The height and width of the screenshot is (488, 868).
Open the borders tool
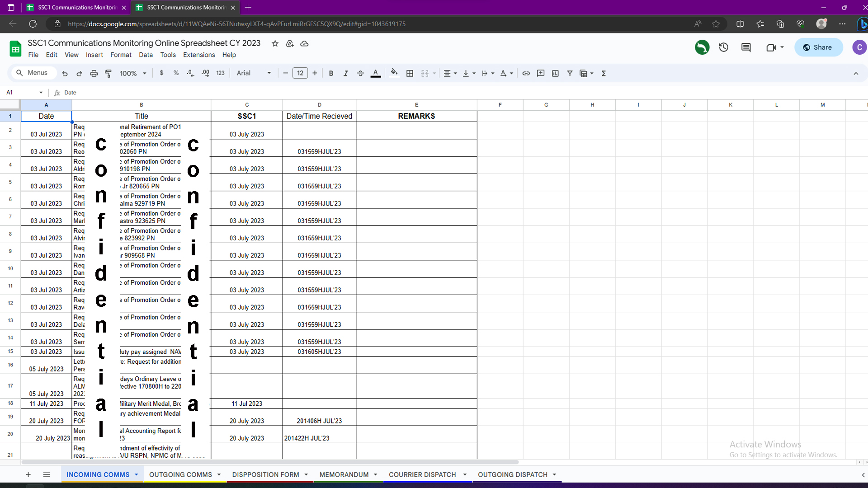point(410,73)
